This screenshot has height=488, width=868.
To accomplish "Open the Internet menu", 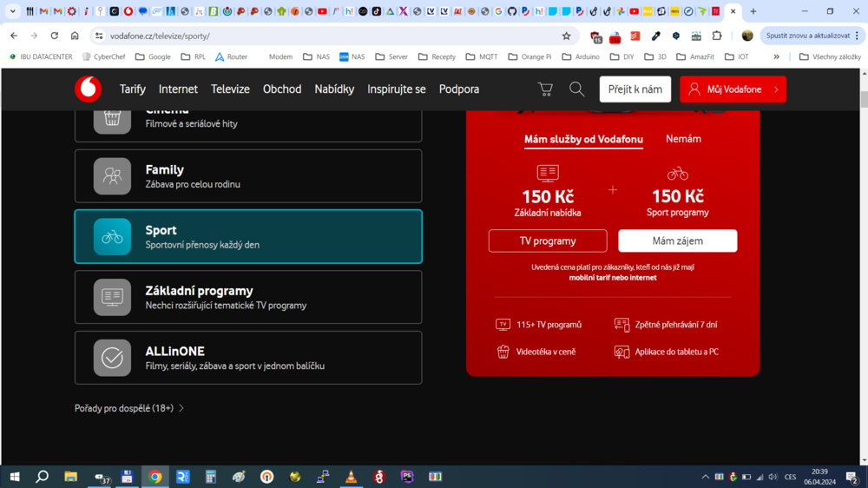I will click(178, 89).
